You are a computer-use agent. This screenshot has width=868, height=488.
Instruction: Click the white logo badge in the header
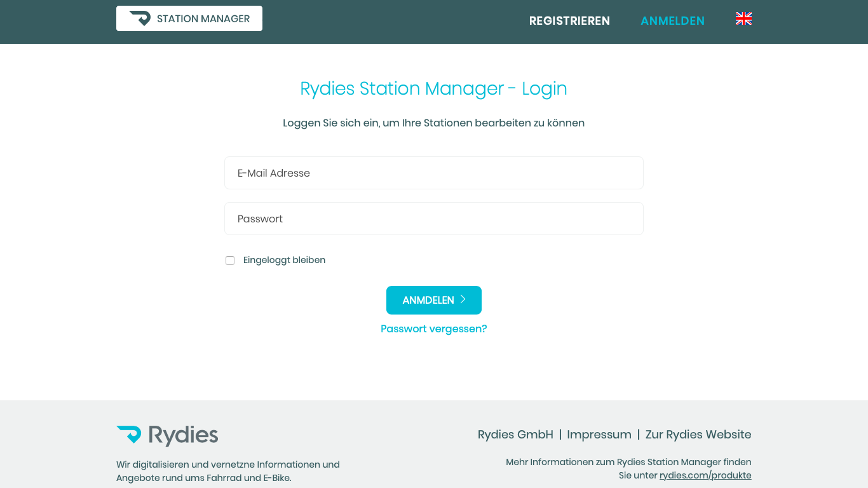coord(189,18)
